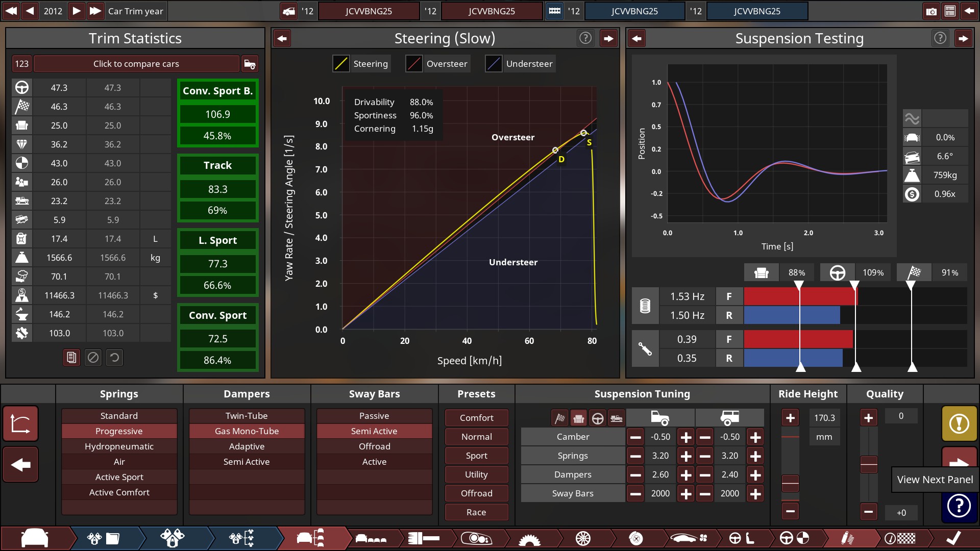Open the brakes tab in bottom bar
This screenshot has height=551, width=980.
click(x=636, y=538)
